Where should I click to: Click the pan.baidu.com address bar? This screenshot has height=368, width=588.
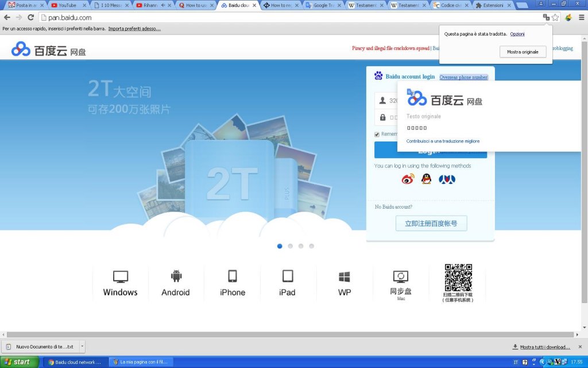[x=287, y=17]
